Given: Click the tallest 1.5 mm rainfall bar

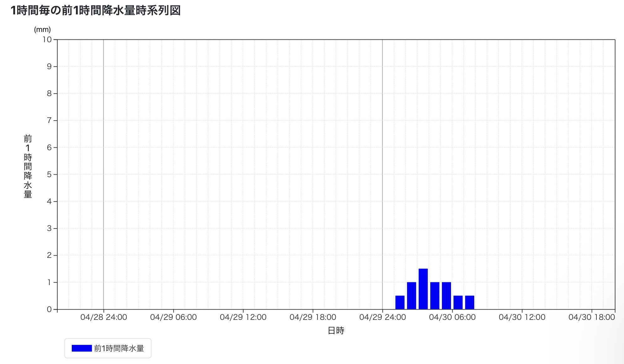Looking at the screenshot, I should pyautogui.click(x=423, y=289).
